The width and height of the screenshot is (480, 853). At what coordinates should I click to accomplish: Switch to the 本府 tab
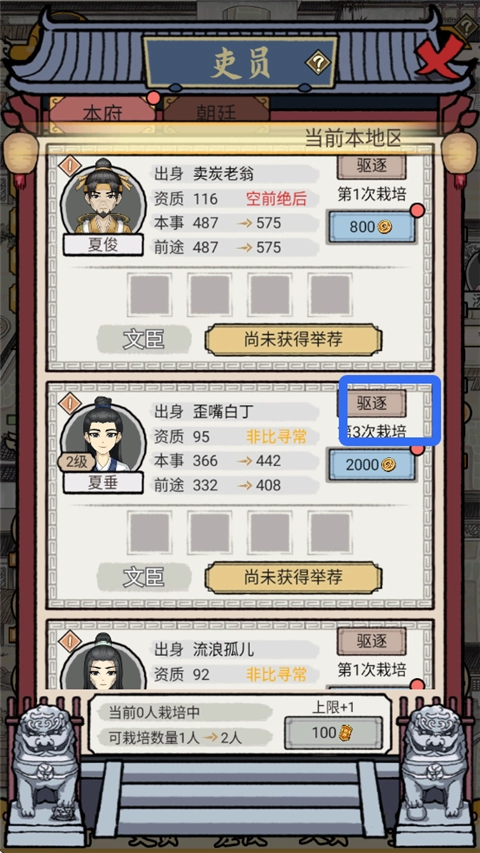pos(102,114)
